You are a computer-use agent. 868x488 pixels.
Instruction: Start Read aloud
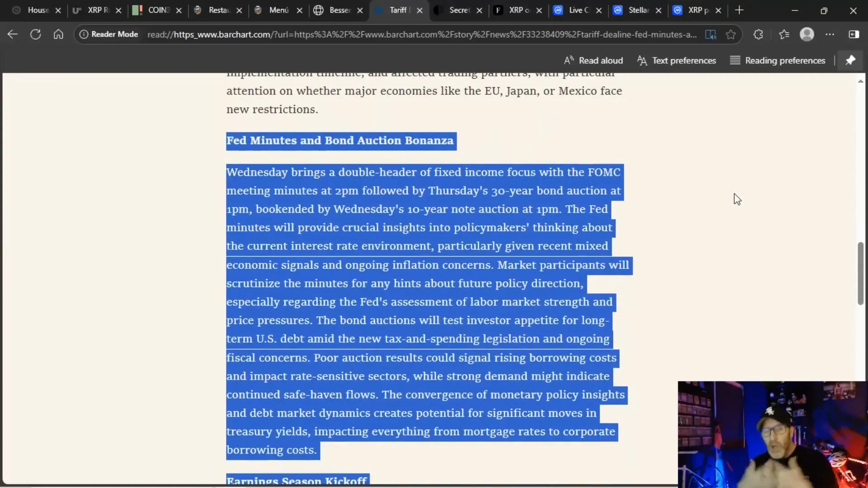pos(594,61)
